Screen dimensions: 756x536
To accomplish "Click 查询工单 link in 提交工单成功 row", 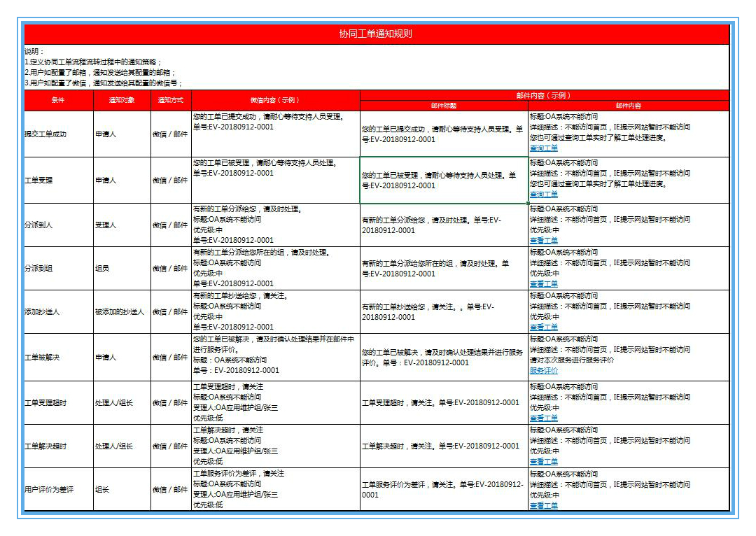I will click(x=544, y=148).
